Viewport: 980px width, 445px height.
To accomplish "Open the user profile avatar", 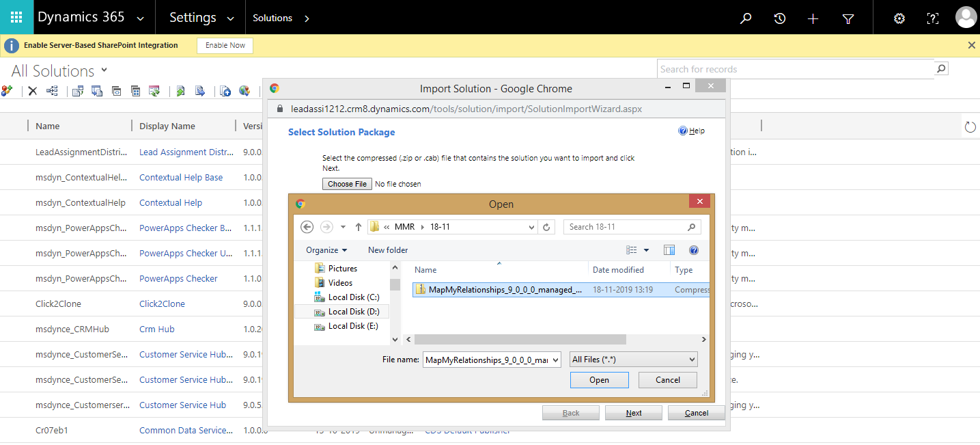I will click(966, 17).
